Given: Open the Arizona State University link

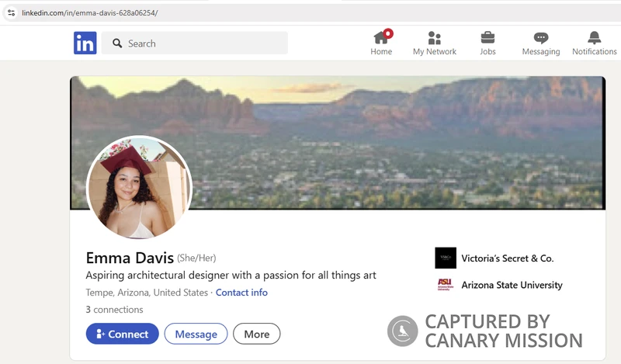Looking at the screenshot, I should point(512,285).
